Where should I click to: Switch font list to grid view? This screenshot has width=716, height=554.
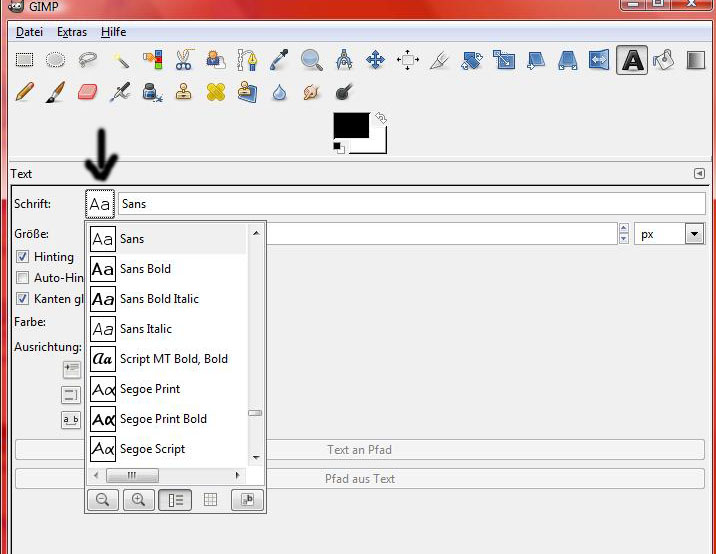(x=210, y=500)
